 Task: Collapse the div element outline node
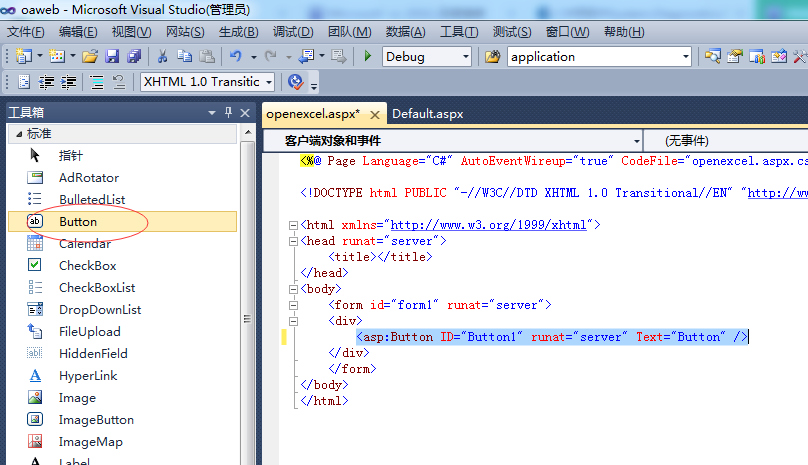point(293,321)
